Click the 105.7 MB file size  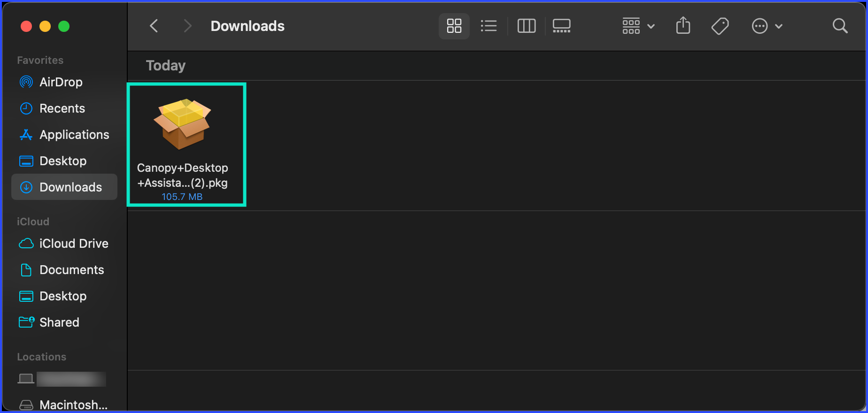coord(182,197)
